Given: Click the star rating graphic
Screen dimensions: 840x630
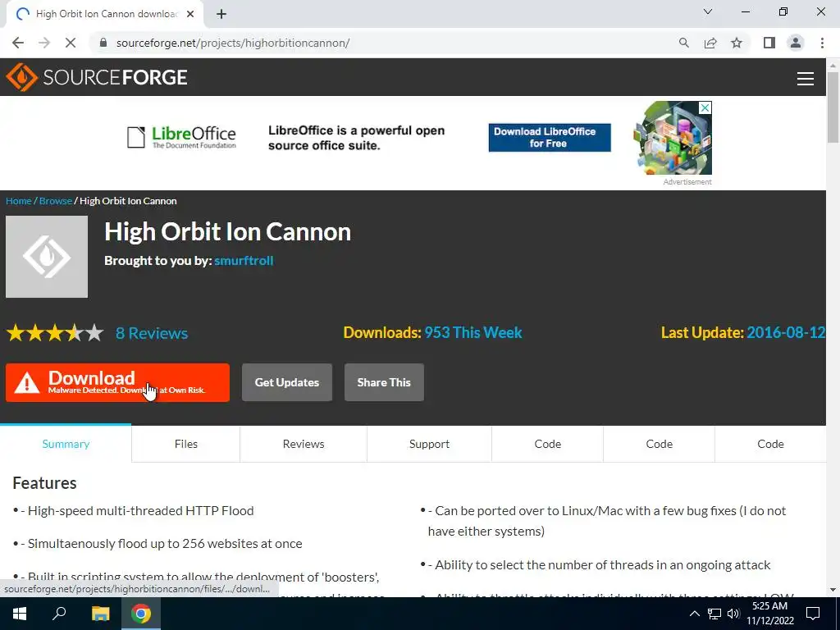Looking at the screenshot, I should coord(55,333).
